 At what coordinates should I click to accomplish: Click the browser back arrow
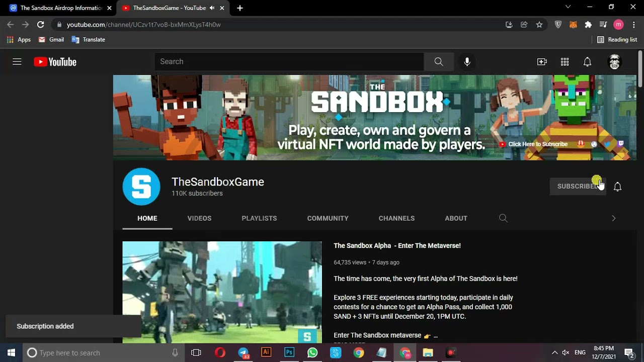coord(11,25)
